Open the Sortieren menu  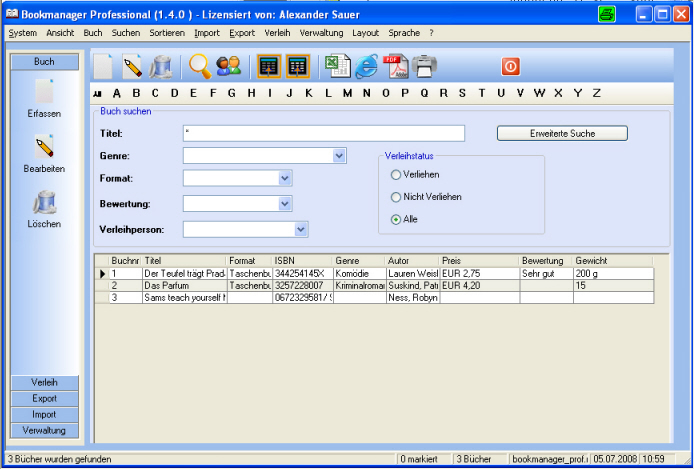point(167,33)
